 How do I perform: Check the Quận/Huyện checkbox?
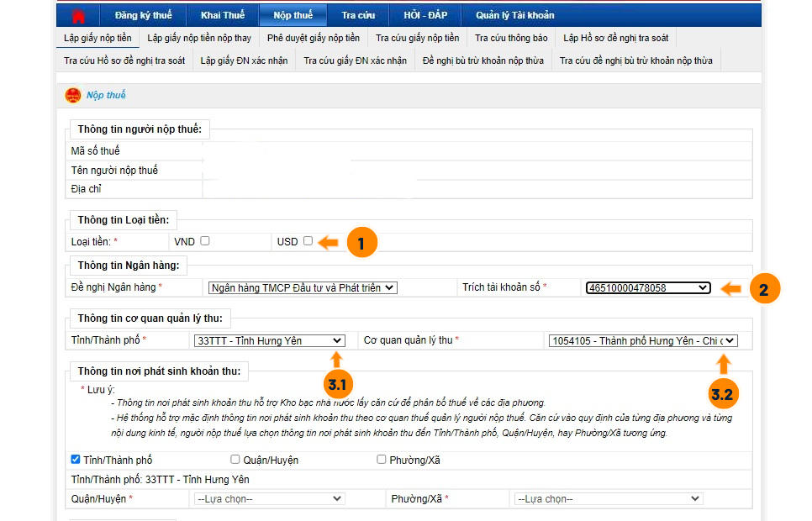pos(235,460)
